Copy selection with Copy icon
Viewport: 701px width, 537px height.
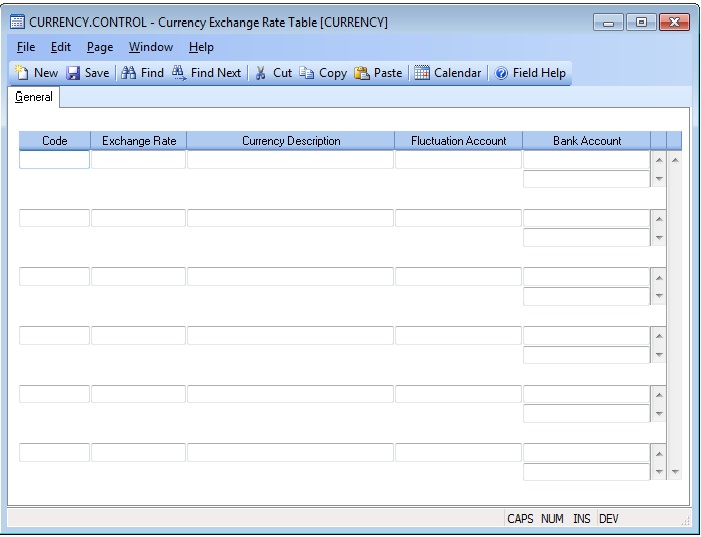click(x=307, y=73)
